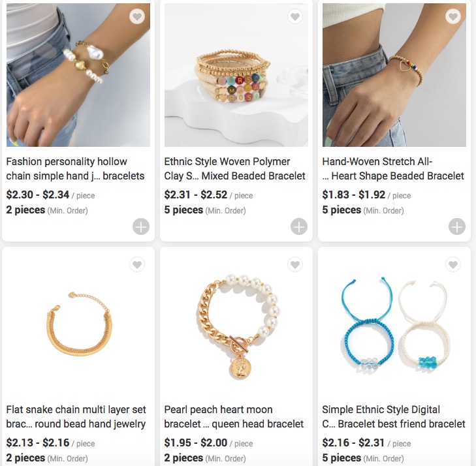Open the Flat snake chain multi layer title

(x=76, y=416)
